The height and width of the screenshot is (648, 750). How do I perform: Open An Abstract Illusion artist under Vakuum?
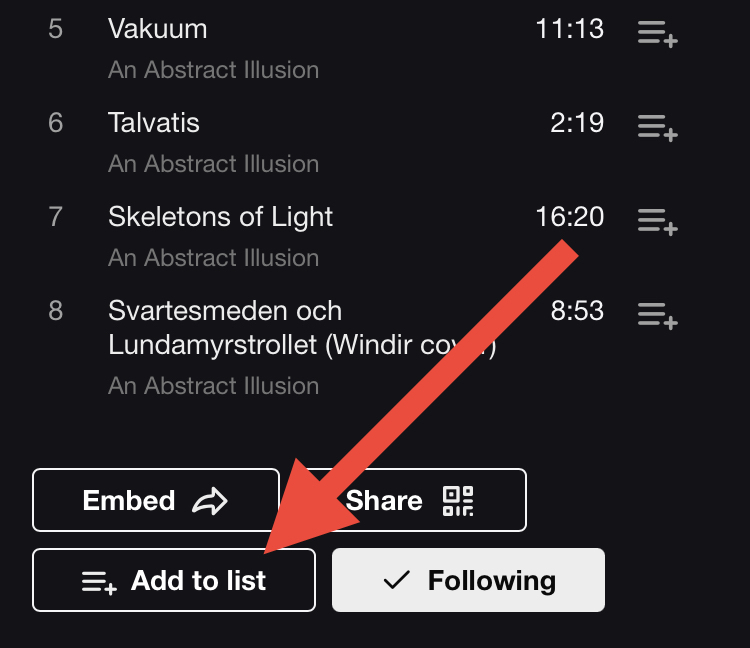(x=213, y=70)
